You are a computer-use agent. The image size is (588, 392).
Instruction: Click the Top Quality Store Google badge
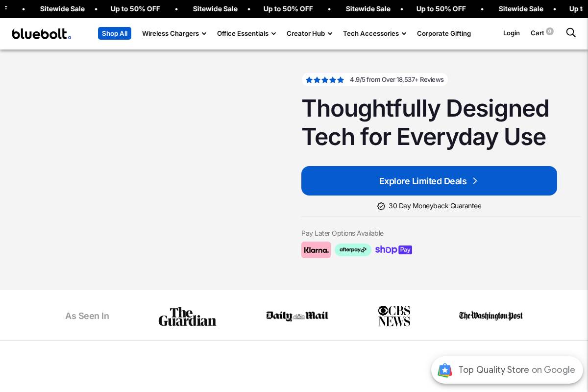(x=507, y=370)
